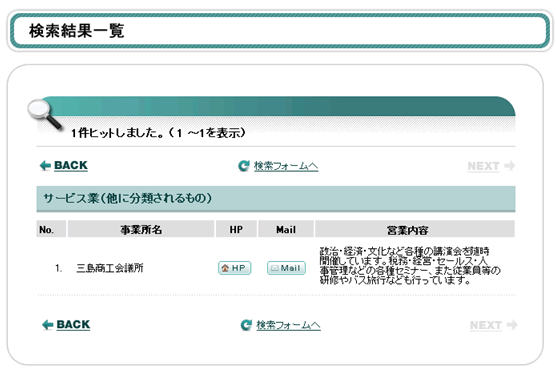Click the top 検索フォームへ refresh icon

pyautogui.click(x=244, y=166)
